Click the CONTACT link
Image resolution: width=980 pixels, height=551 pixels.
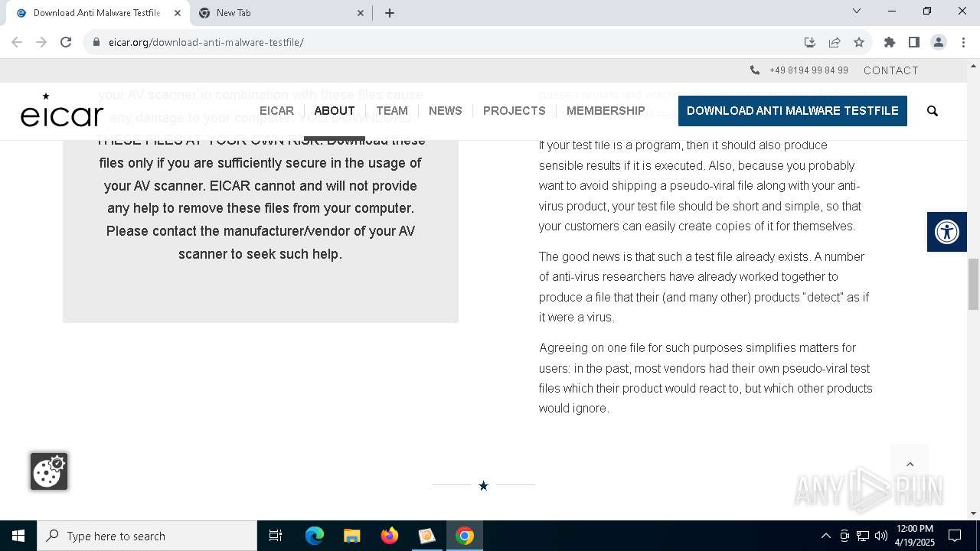point(891,70)
